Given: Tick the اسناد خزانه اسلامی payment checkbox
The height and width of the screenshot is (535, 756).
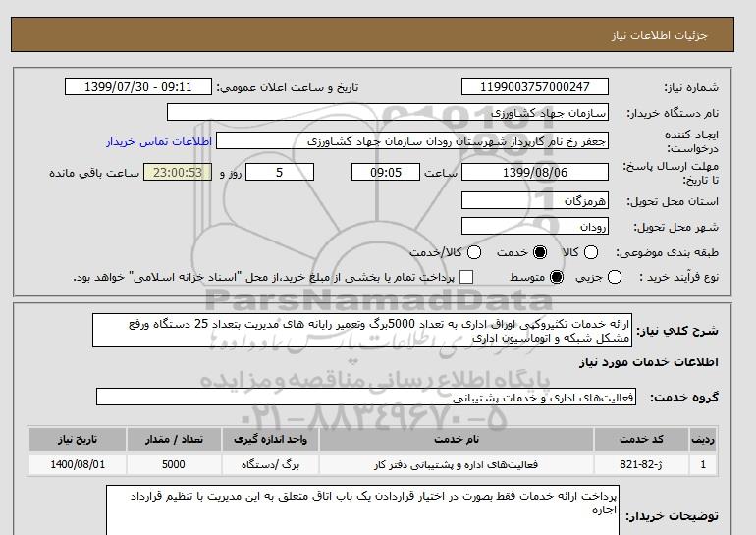Looking at the screenshot, I should (x=466, y=277).
